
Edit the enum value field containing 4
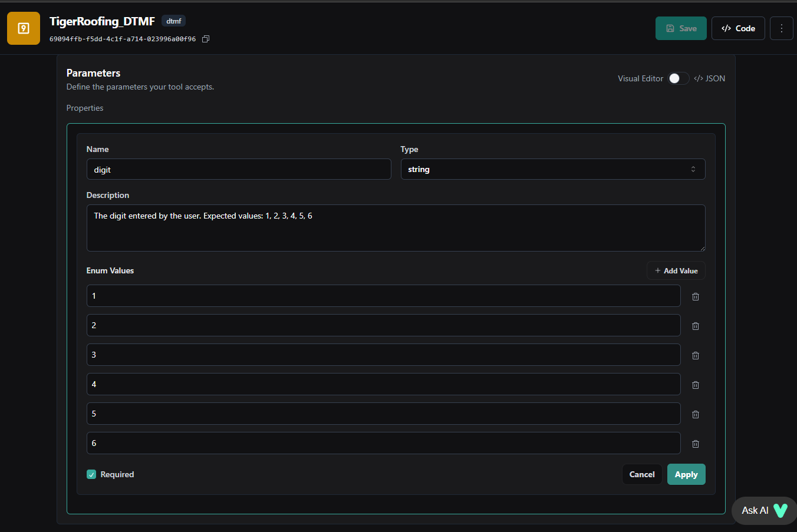[384, 384]
